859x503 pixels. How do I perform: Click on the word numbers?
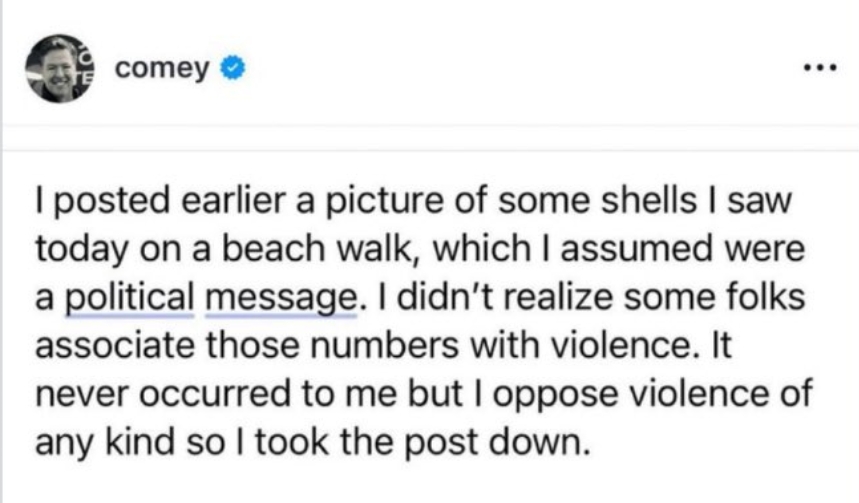click(385, 345)
